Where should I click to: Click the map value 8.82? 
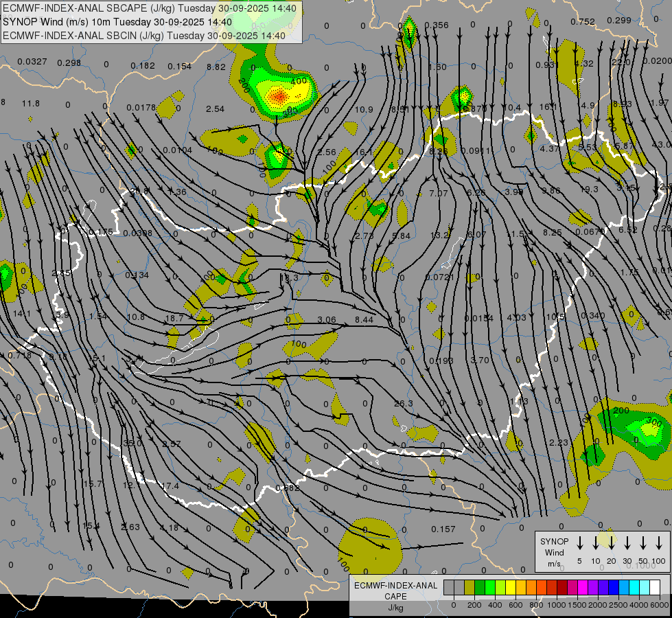(216, 67)
